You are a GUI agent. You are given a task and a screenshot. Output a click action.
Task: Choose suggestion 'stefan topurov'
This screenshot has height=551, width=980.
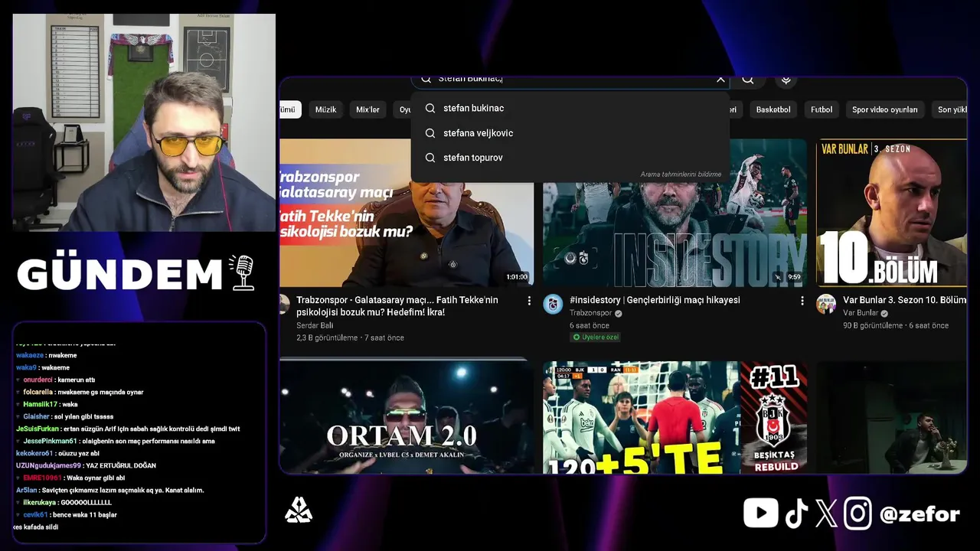point(570,158)
